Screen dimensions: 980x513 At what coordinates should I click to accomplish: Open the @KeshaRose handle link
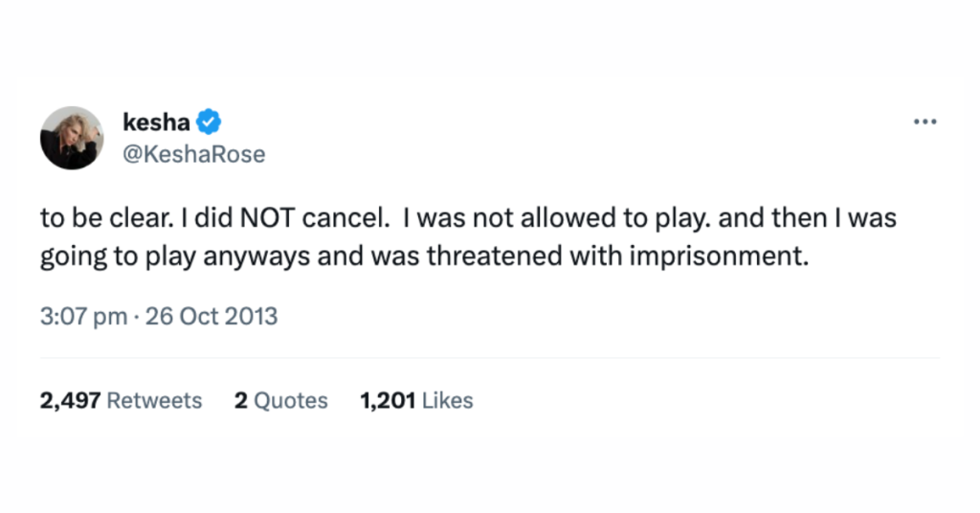click(194, 153)
